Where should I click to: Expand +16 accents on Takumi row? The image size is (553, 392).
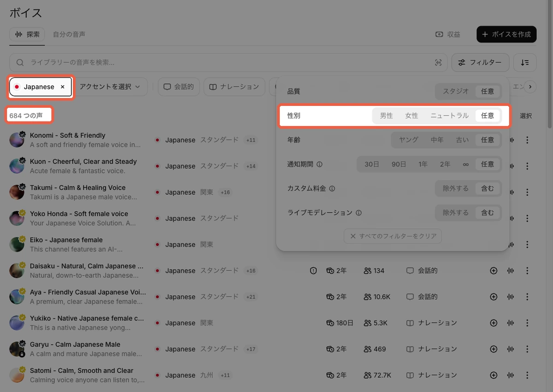pos(225,192)
